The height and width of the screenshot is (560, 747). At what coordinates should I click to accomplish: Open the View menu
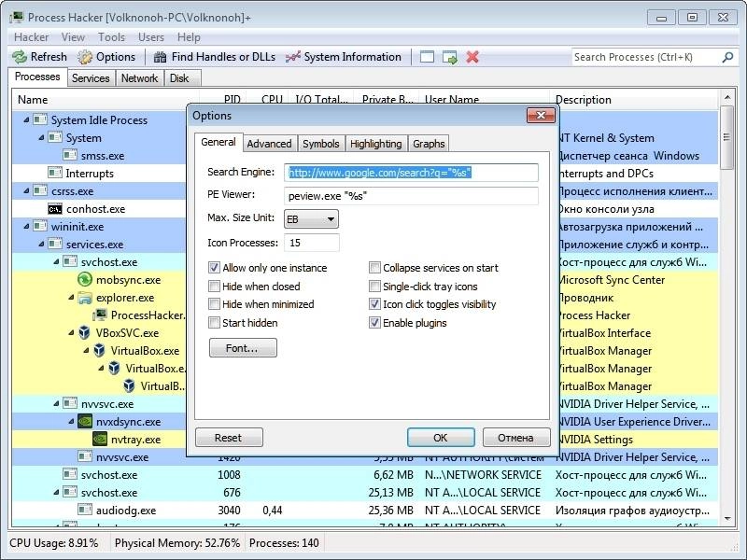(x=73, y=37)
